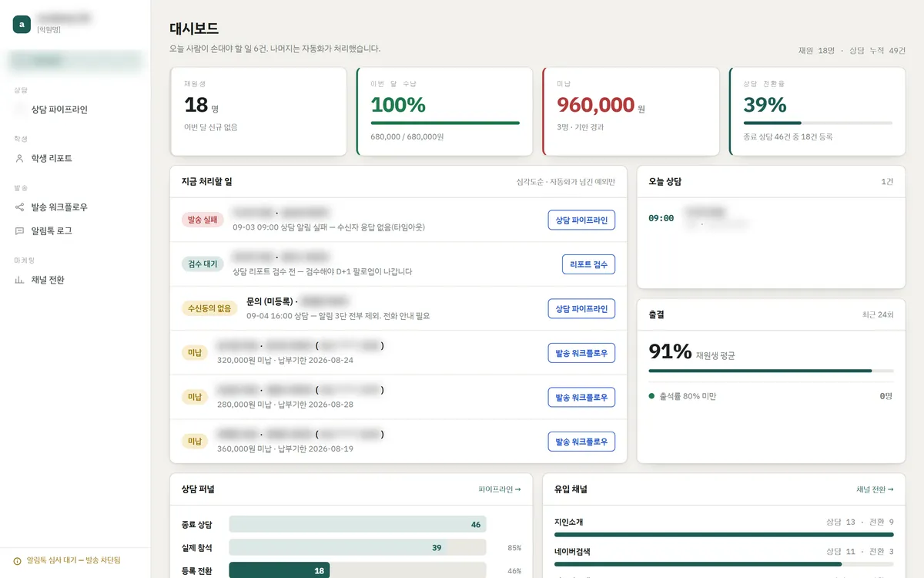This screenshot has height=578, width=924.
Task: Follow the 파이프라인 → link in 상담 퍼널
Action: [500, 489]
